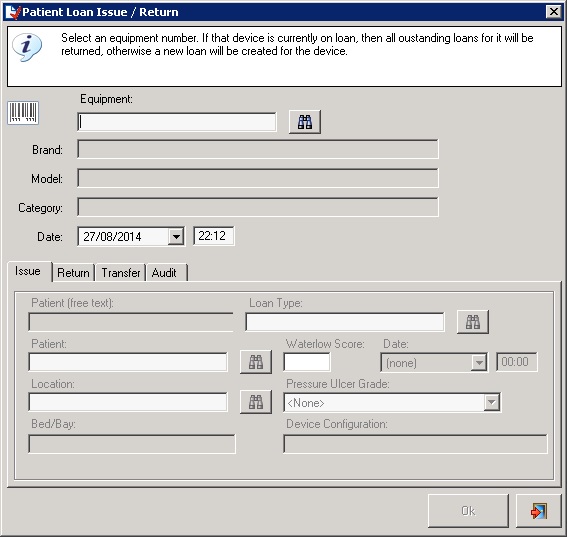Click the app icon in title bar
The height and width of the screenshot is (537, 567).
point(12,12)
